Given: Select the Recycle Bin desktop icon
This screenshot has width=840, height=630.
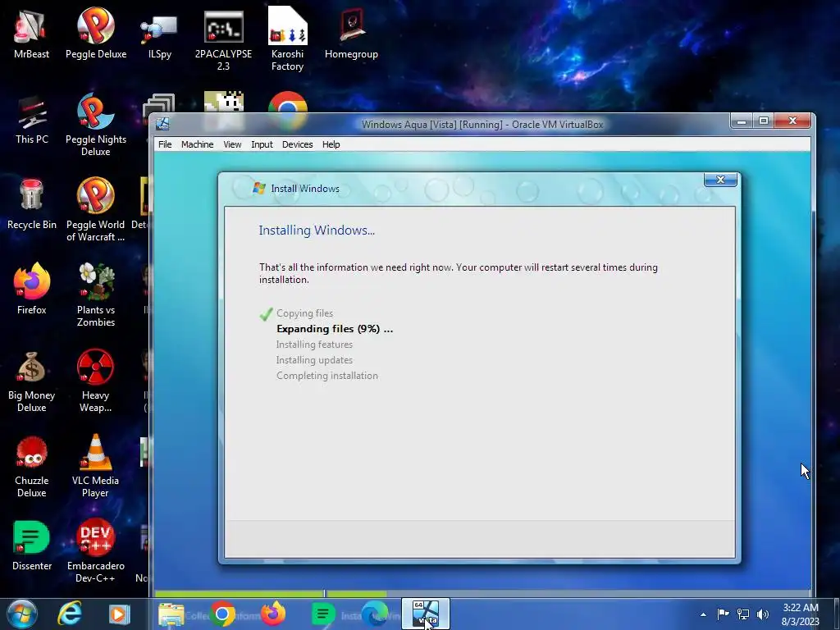Looking at the screenshot, I should pos(32,203).
